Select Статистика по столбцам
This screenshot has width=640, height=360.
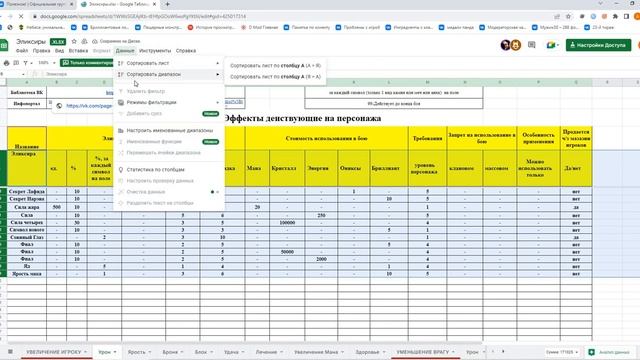pos(169,169)
